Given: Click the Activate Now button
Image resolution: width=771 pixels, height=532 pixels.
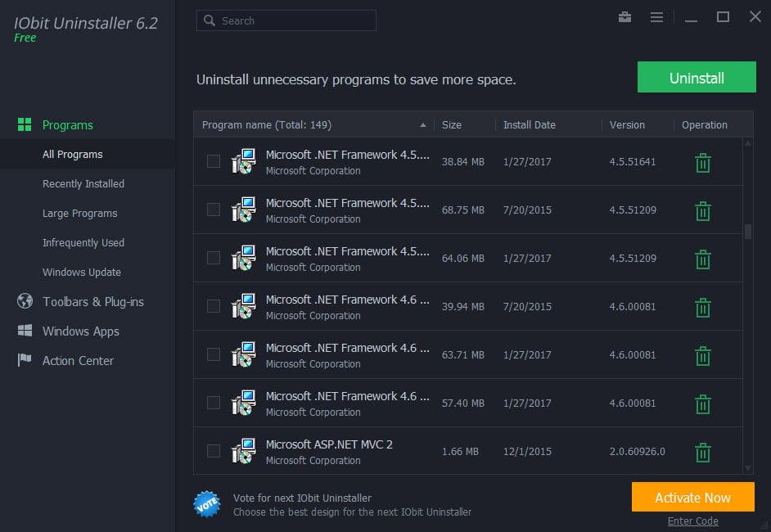Looking at the screenshot, I should coord(692,497).
